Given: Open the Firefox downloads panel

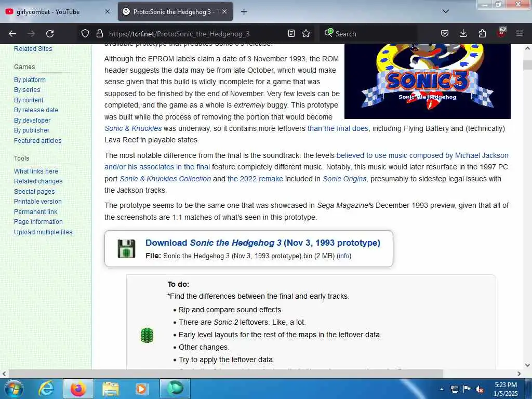Looking at the screenshot, I should (463, 33).
